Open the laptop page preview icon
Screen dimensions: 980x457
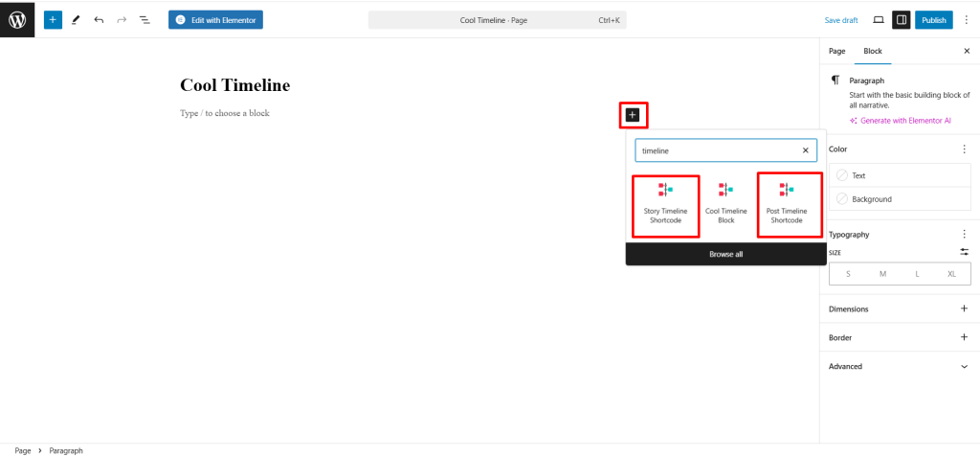[879, 20]
